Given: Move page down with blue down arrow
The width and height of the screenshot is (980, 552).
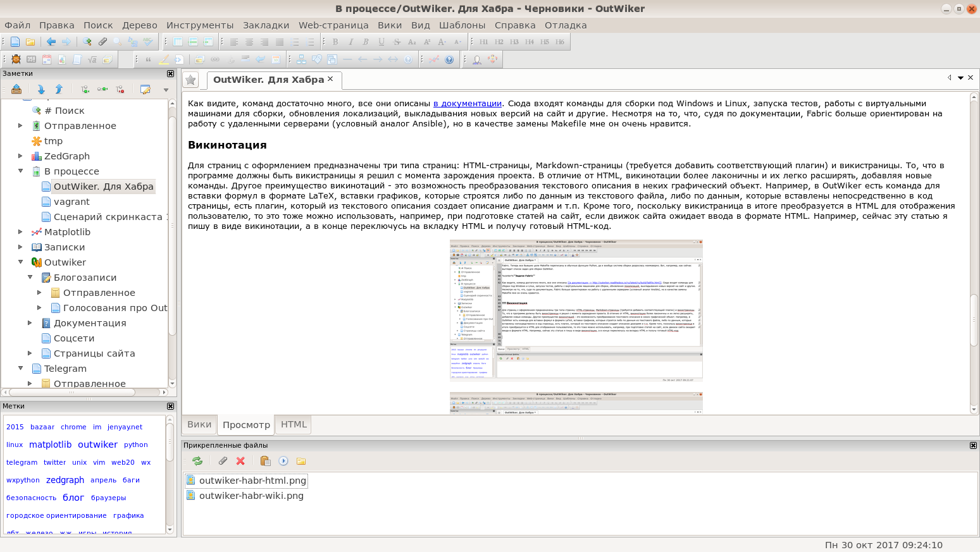Looking at the screenshot, I should pos(41,89).
